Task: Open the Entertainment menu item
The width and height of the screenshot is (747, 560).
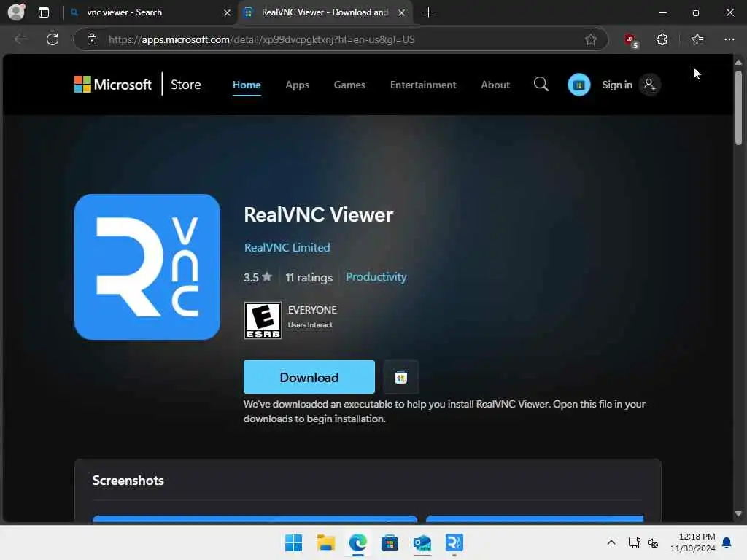Action: tap(423, 85)
